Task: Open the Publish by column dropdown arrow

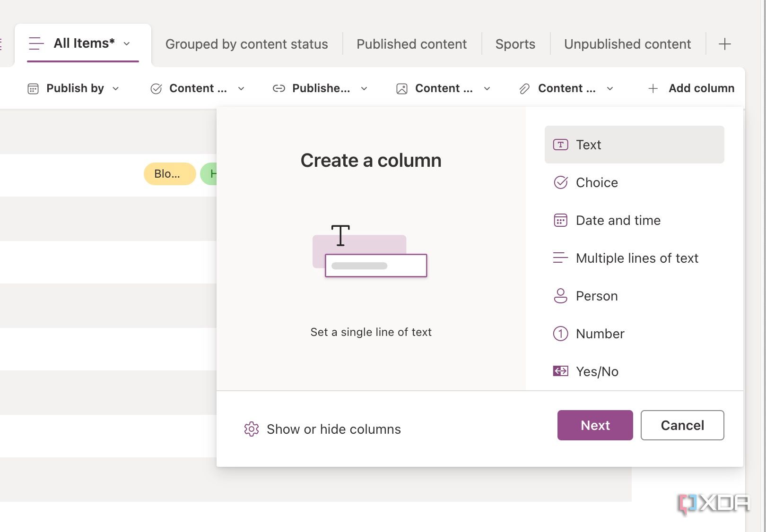Action: (x=116, y=89)
